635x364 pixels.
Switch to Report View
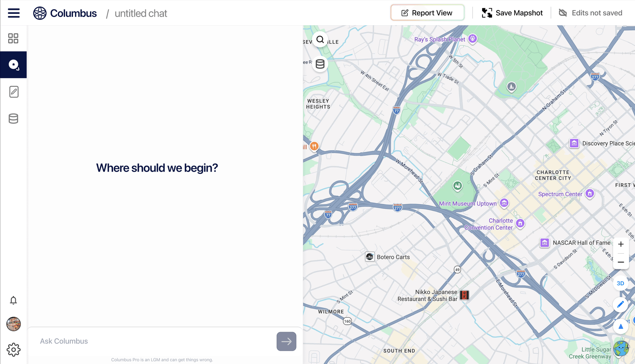pos(427,13)
